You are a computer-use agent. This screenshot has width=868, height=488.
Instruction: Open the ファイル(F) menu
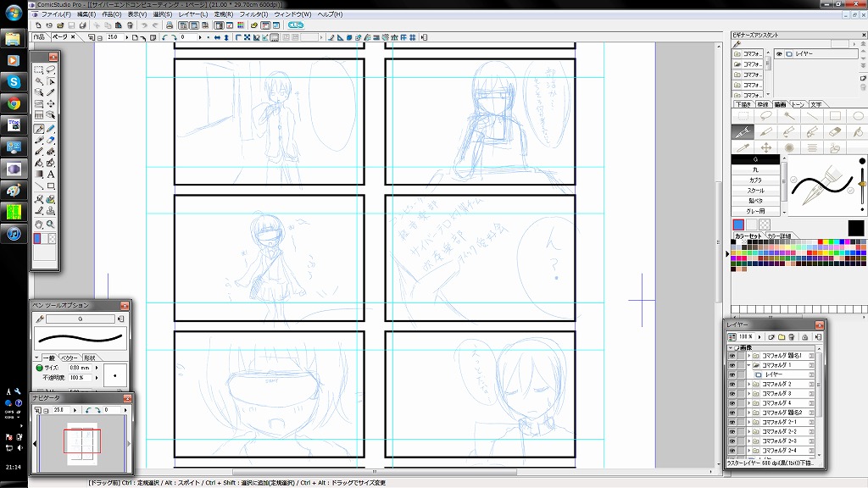point(55,14)
